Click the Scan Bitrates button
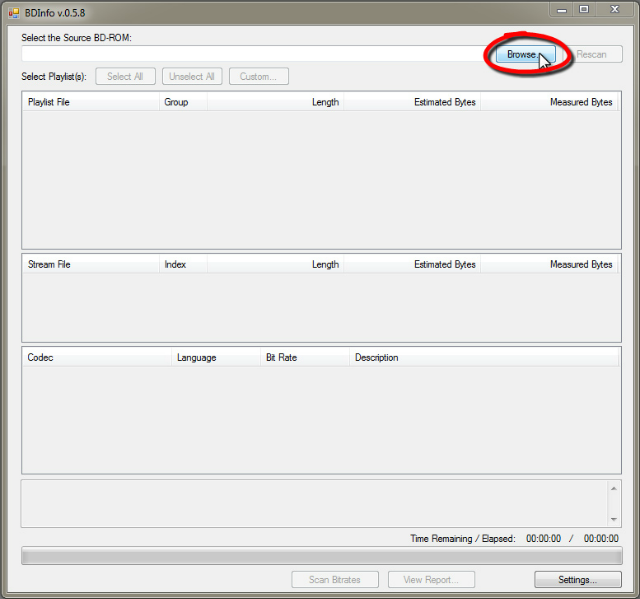This screenshot has height=599, width=640. [335, 579]
